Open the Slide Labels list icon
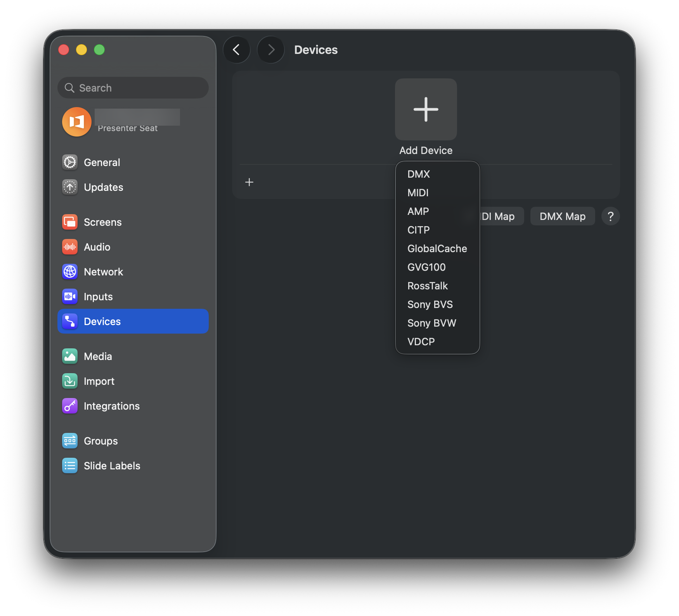 (70, 465)
